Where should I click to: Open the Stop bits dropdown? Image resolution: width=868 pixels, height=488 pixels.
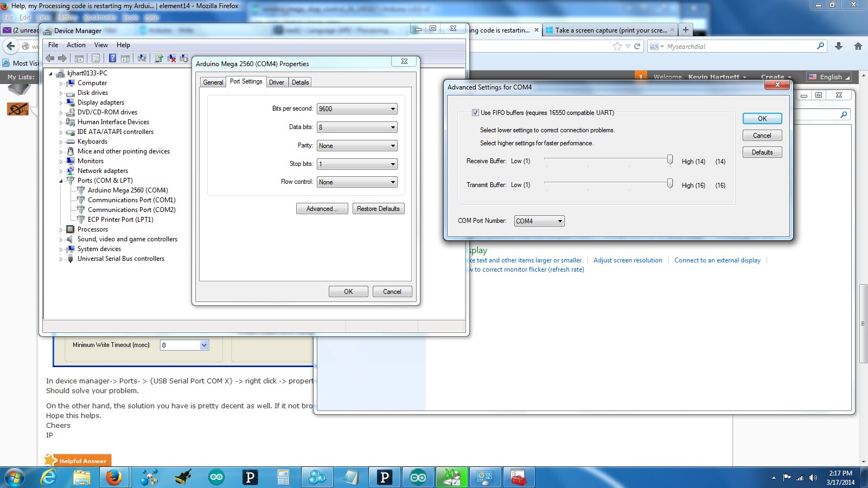(x=357, y=164)
